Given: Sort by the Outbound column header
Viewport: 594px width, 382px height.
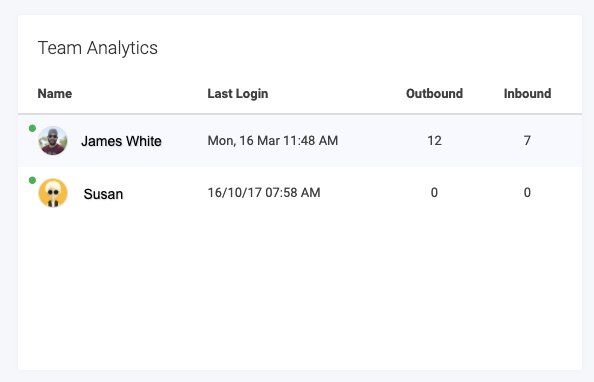Looking at the screenshot, I should pyautogui.click(x=434, y=94).
